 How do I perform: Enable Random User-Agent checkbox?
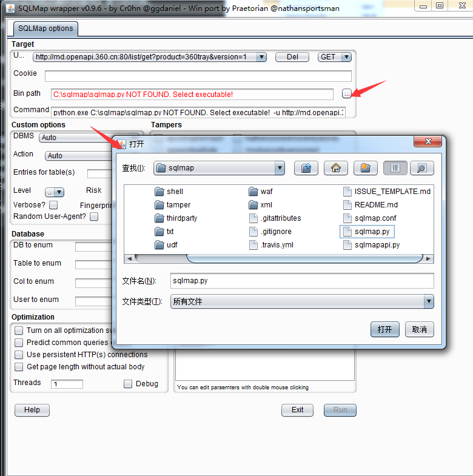pos(94,216)
